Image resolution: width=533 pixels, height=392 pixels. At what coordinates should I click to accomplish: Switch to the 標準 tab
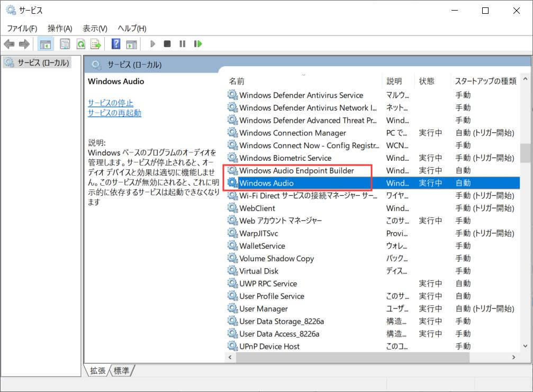(x=121, y=371)
